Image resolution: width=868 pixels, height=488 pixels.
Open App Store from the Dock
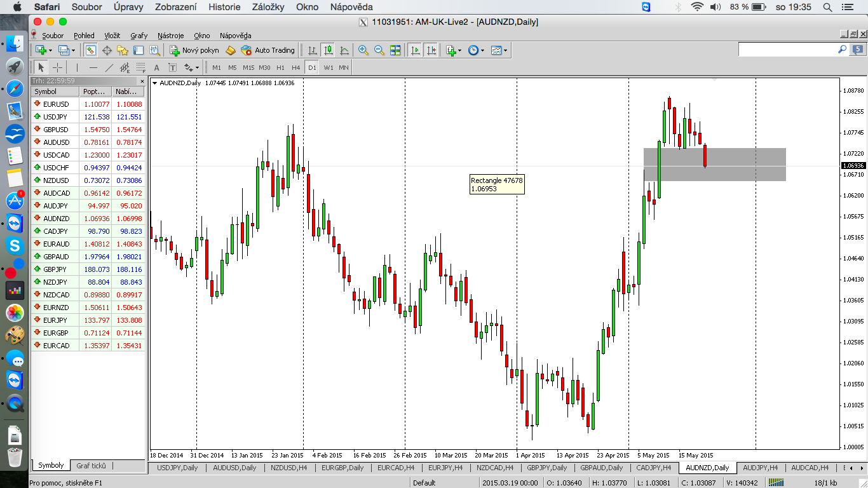click(15, 200)
